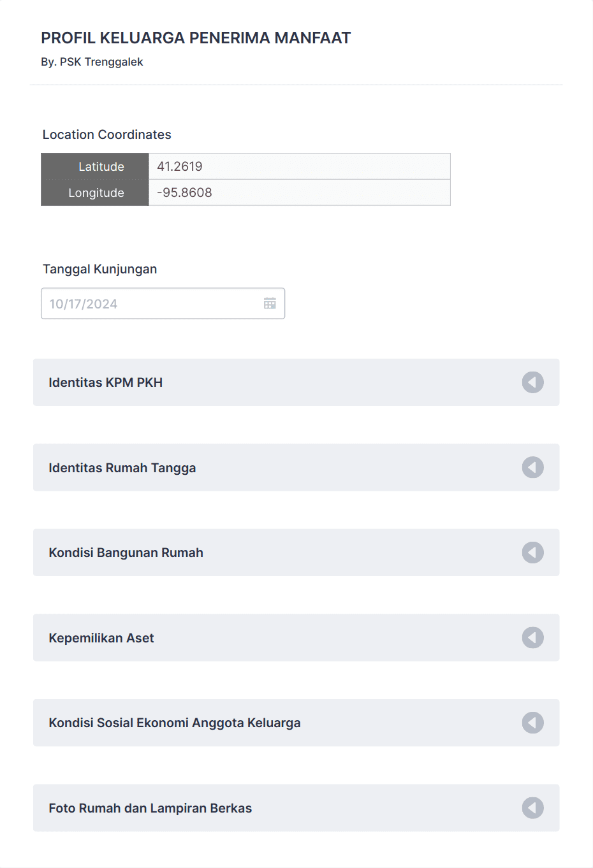This screenshot has width=593, height=868.
Task: Click the Latitude value field
Action: 300,166
